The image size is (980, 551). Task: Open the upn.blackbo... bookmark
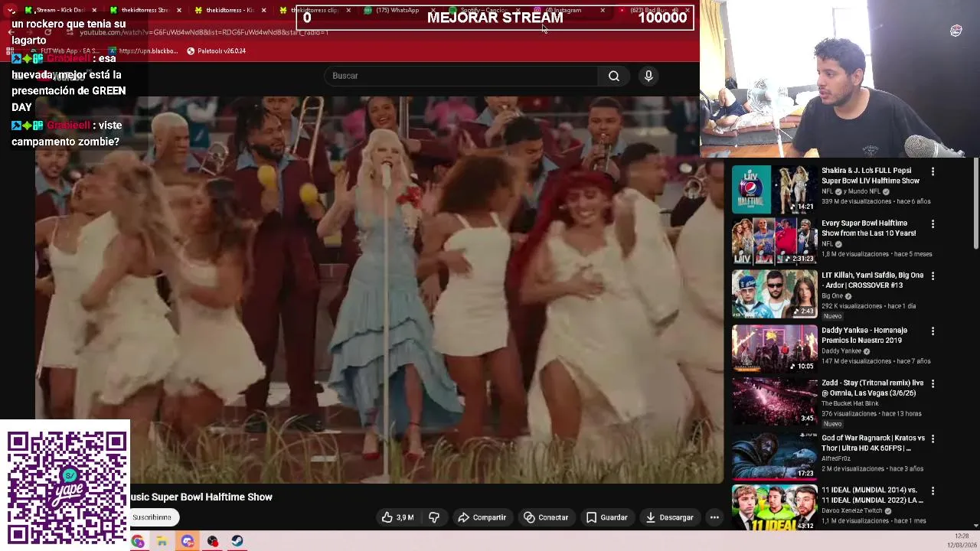142,51
